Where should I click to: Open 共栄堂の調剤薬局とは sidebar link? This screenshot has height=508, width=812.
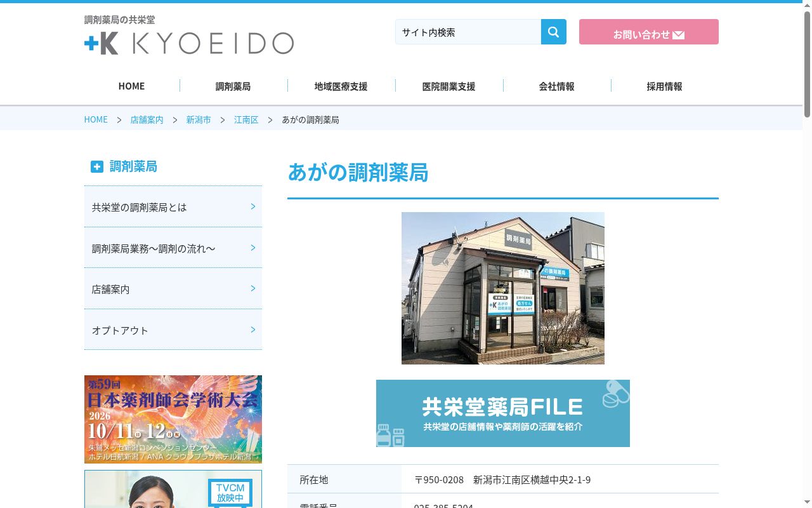pos(173,207)
